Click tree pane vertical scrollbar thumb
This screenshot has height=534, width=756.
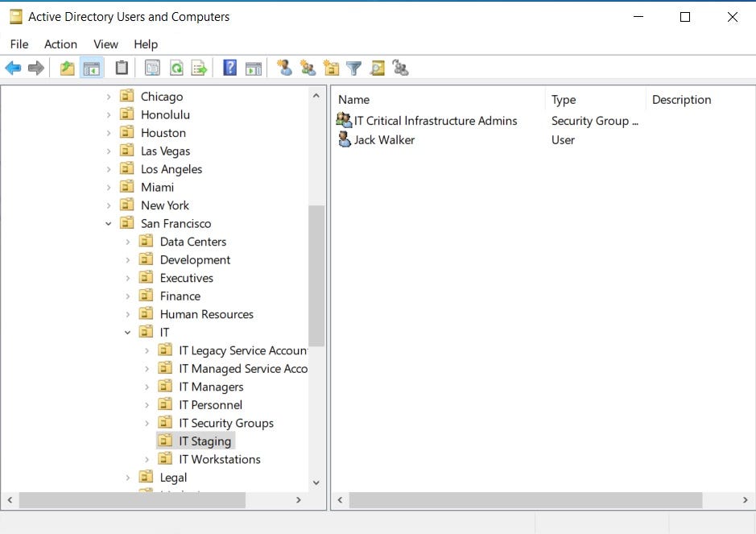pos(316,276)
